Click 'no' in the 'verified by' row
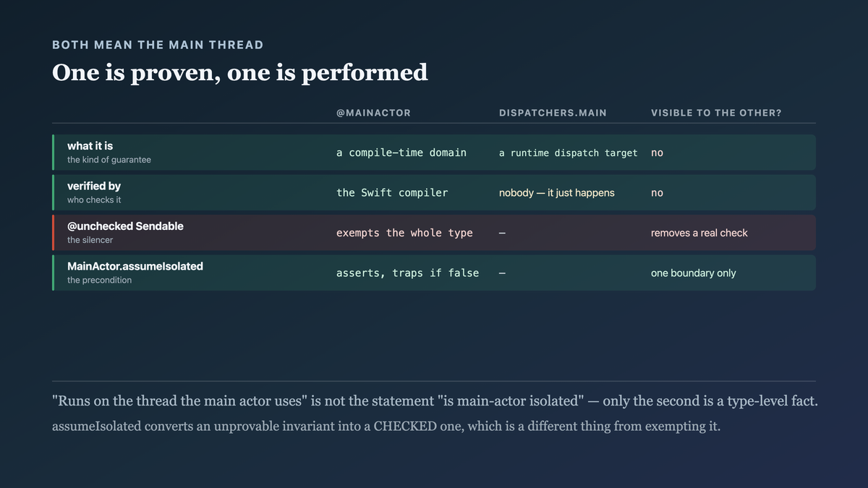 coord(657,193)
